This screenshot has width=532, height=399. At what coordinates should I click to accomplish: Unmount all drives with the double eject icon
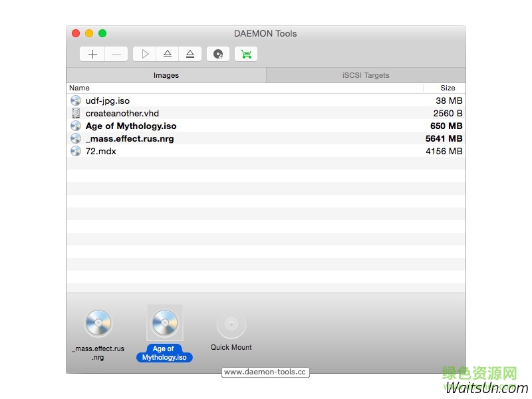coord(190,54)
